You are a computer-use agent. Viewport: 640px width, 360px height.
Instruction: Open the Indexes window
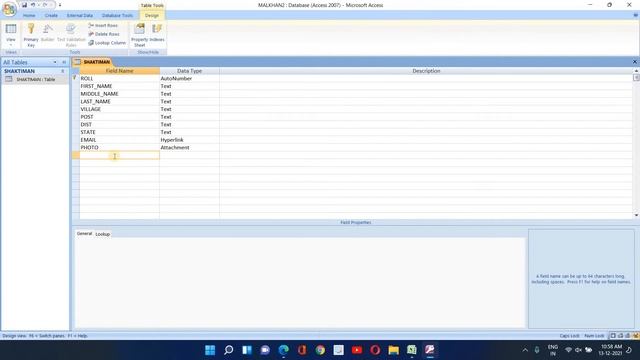[x=157, y=33]
